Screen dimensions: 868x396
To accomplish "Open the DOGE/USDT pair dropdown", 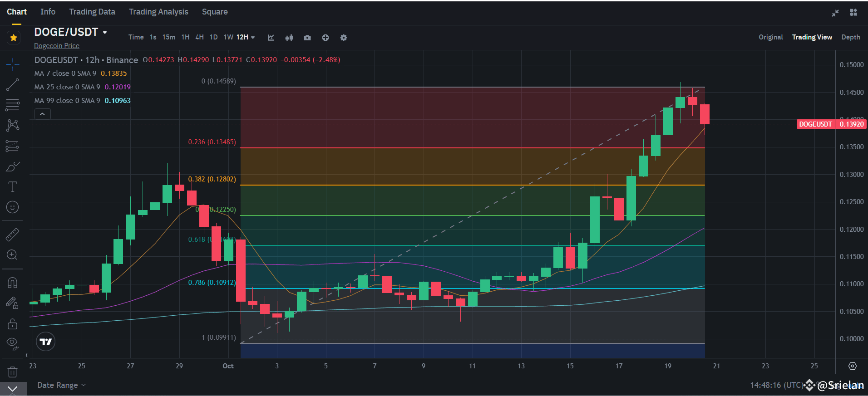I will click(105, 33).
